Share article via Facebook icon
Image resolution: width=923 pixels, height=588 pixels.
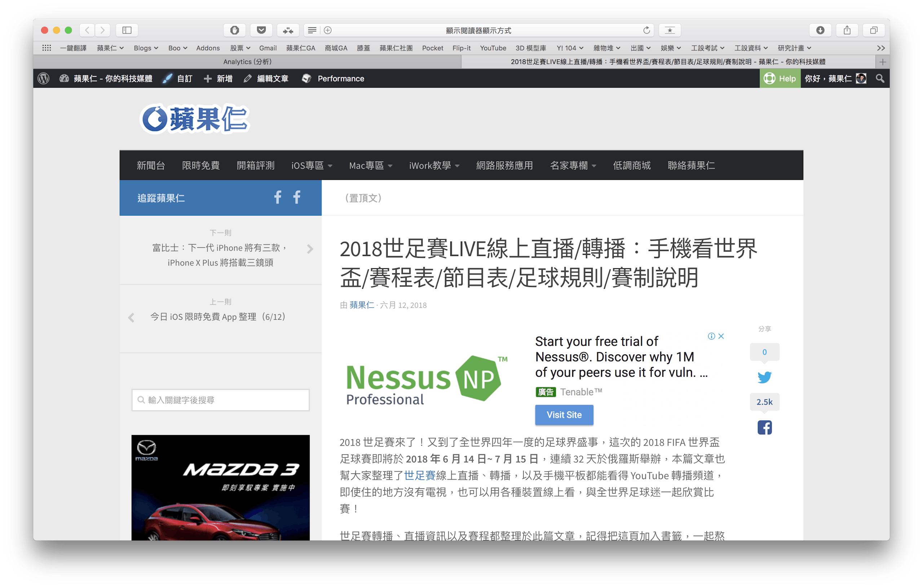tap(764, 428)
